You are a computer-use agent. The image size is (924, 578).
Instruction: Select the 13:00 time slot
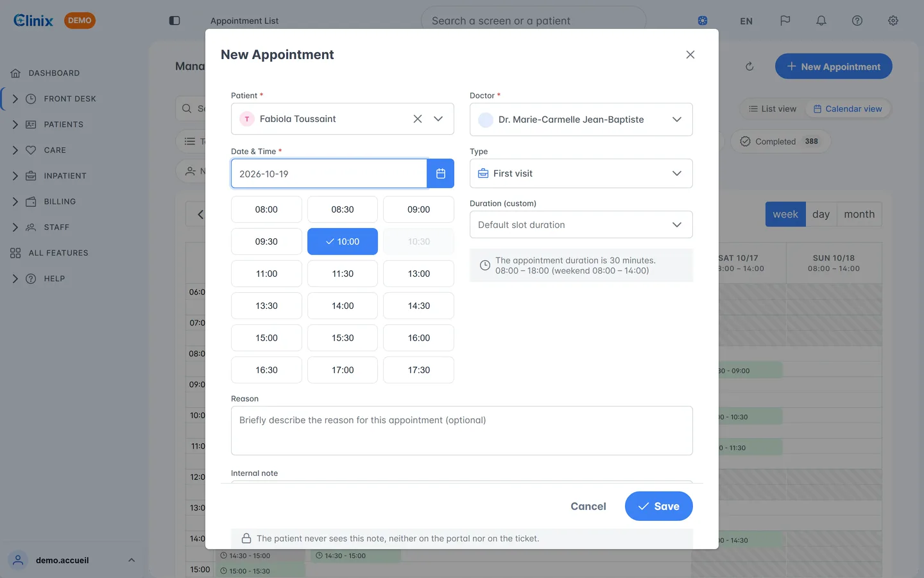[x=418, y=274]
